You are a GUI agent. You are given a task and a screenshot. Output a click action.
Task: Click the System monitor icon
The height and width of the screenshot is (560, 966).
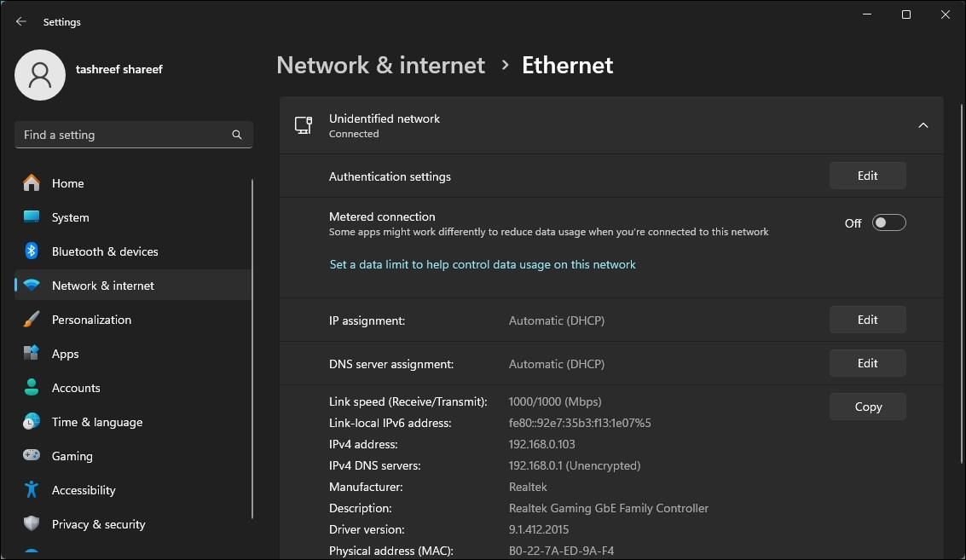[32, 217]
